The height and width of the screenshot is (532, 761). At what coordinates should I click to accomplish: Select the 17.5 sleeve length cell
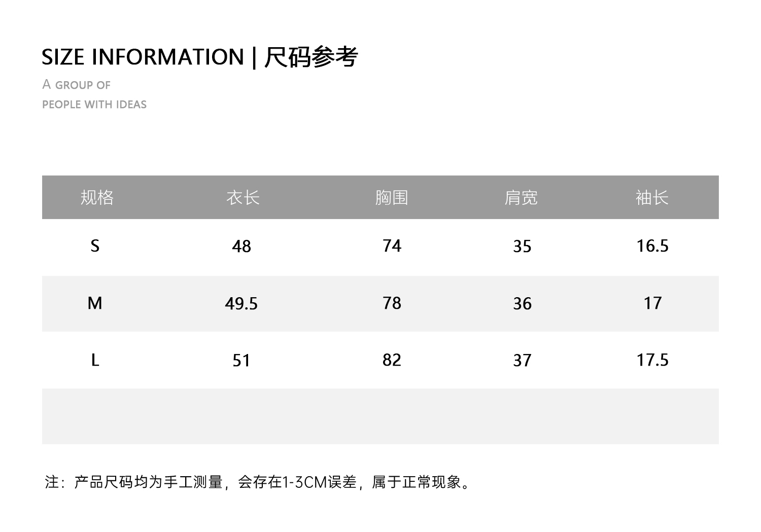pos(652,360)
